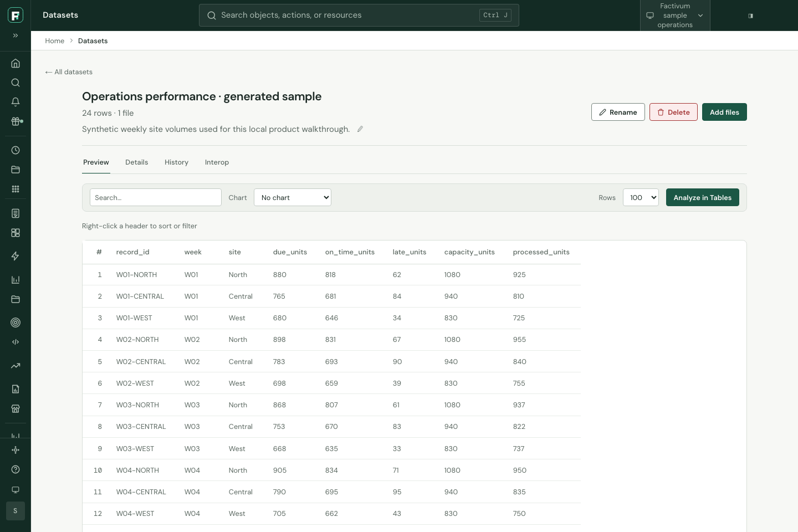Click the Home breadcrumb link

coord(55,41)
